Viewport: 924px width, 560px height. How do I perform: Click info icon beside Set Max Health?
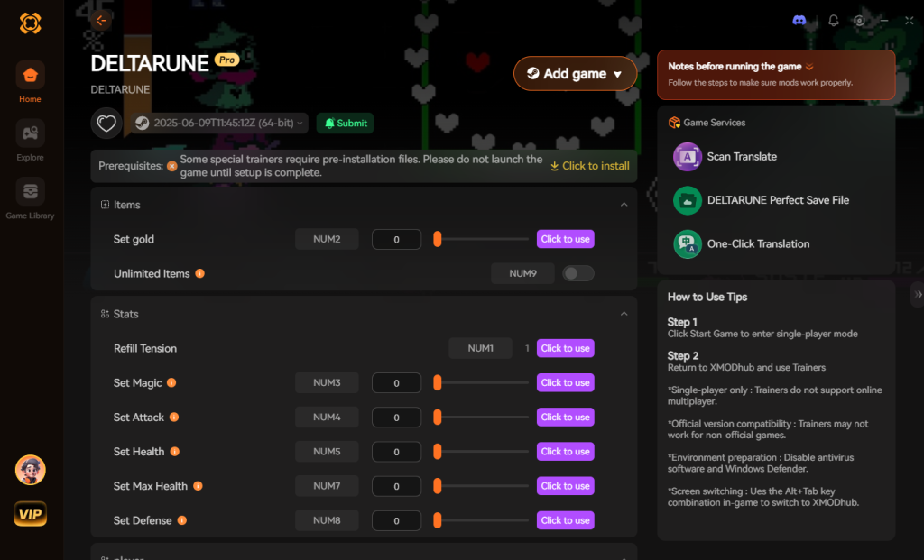[198, 486]
